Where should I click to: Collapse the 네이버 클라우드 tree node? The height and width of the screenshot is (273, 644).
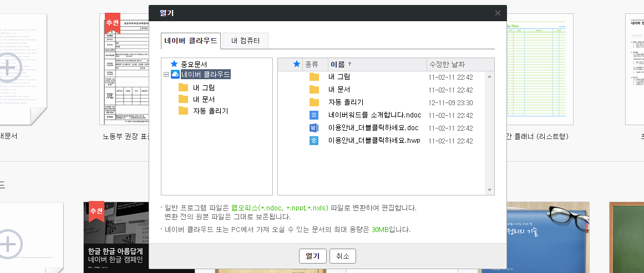[x=166, y=75]
